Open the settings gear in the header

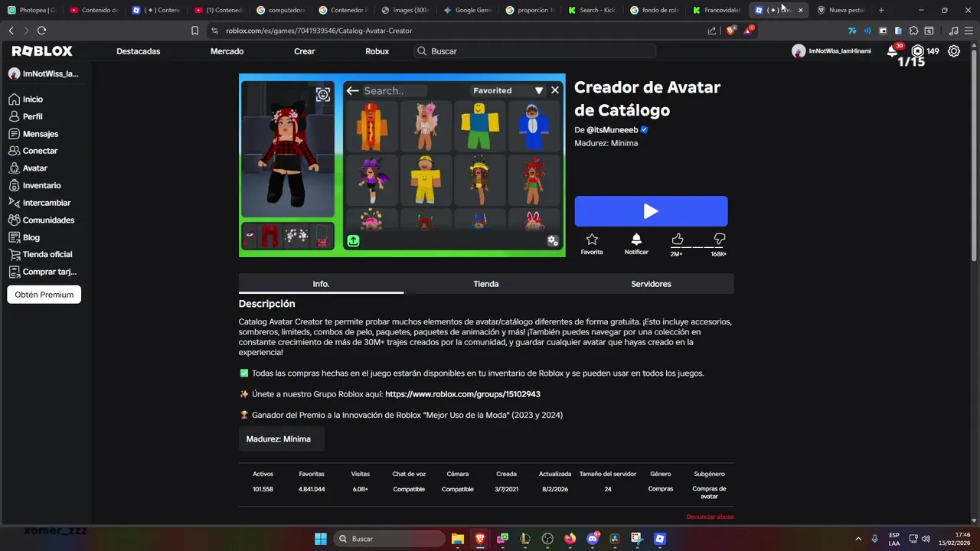954,51
